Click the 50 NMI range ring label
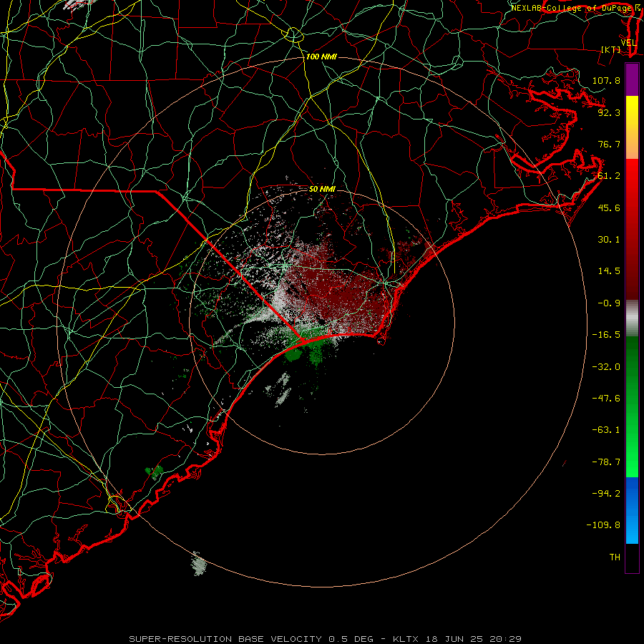644x644 pixels. click(x=322, y=190)
